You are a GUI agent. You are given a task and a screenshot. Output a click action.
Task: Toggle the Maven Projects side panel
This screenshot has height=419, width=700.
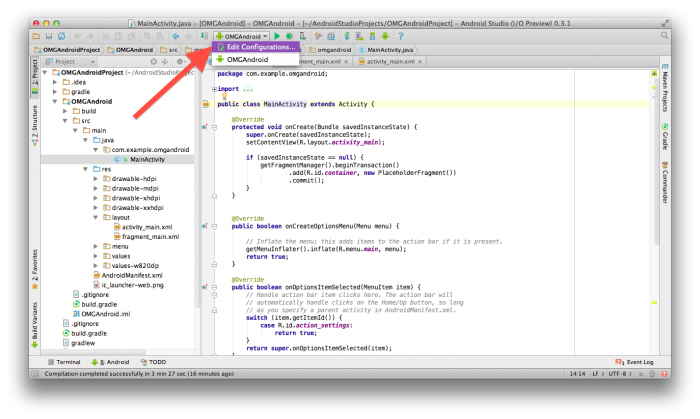pos(665,88)
